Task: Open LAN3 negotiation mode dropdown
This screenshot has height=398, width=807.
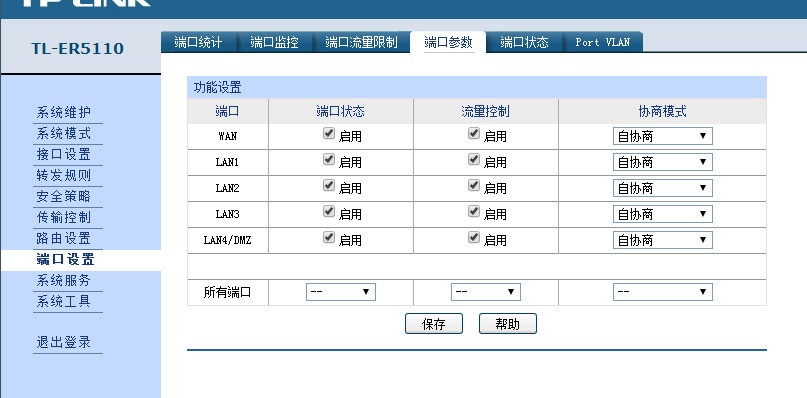Action: pyautogui.click(x=662, y=214)
